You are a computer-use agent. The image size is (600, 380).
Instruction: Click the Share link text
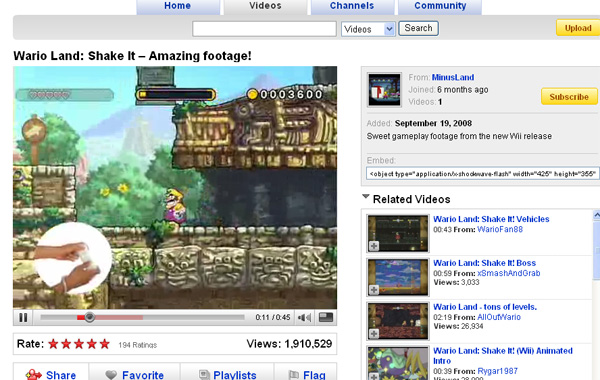click(x=61, y=375)
